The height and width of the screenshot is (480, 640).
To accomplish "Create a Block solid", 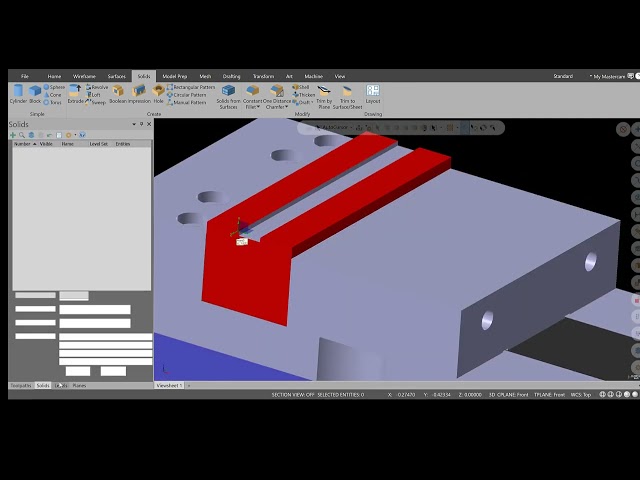I will (x=35, y=94).
